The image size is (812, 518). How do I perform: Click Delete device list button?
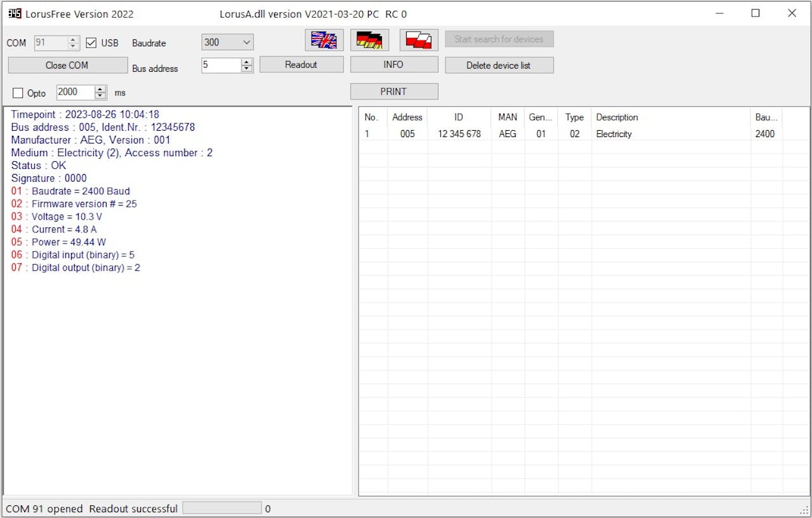pyautogui.click(x=499, y=65)
